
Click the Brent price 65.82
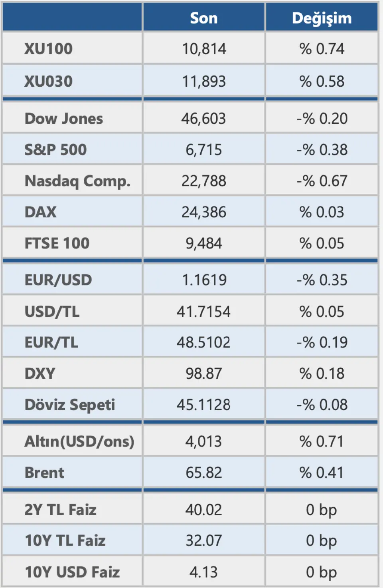point(203,473)
